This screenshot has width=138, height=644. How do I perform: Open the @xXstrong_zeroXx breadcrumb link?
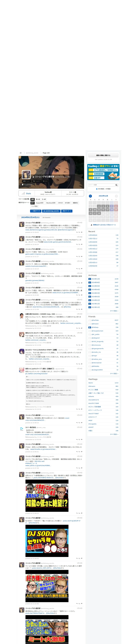pyautogui.click(x=32, y=153)
